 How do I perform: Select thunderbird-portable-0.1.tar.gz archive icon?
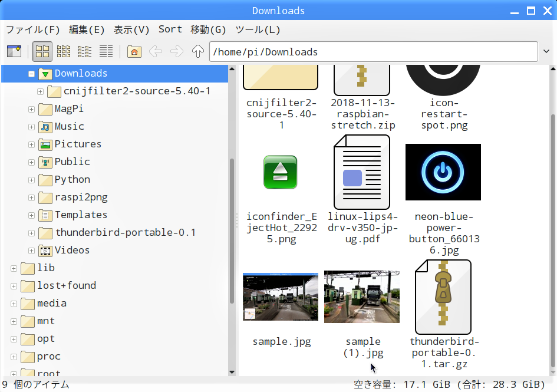pyautogui.click(x=443, y=297)
